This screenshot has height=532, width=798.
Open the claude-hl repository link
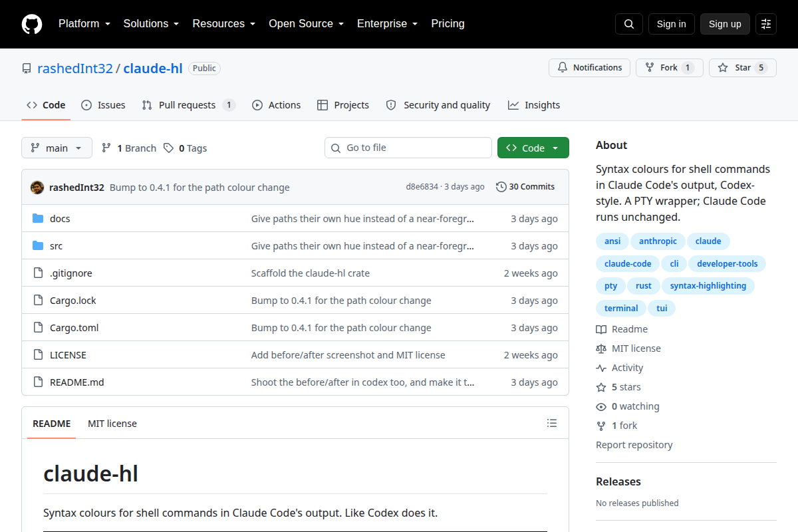pos(153,68)
